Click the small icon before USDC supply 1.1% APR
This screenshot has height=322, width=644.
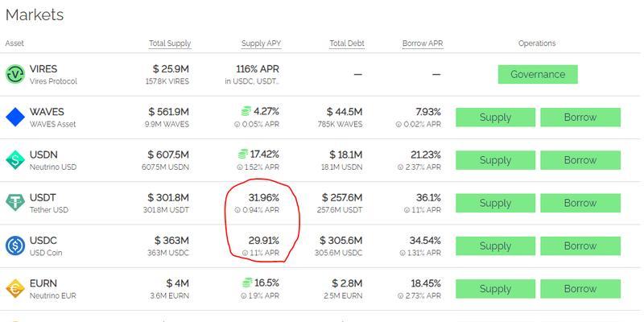[x=245, y=253]
